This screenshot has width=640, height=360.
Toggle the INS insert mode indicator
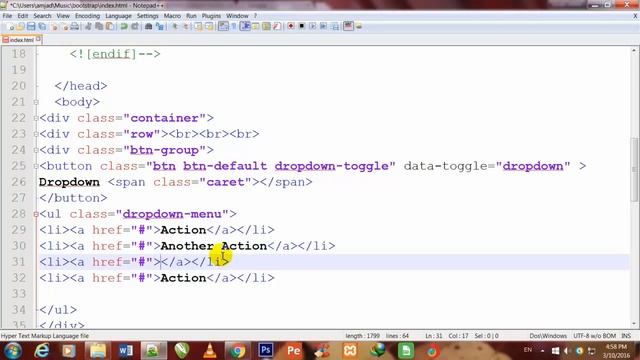pos(626,336)
